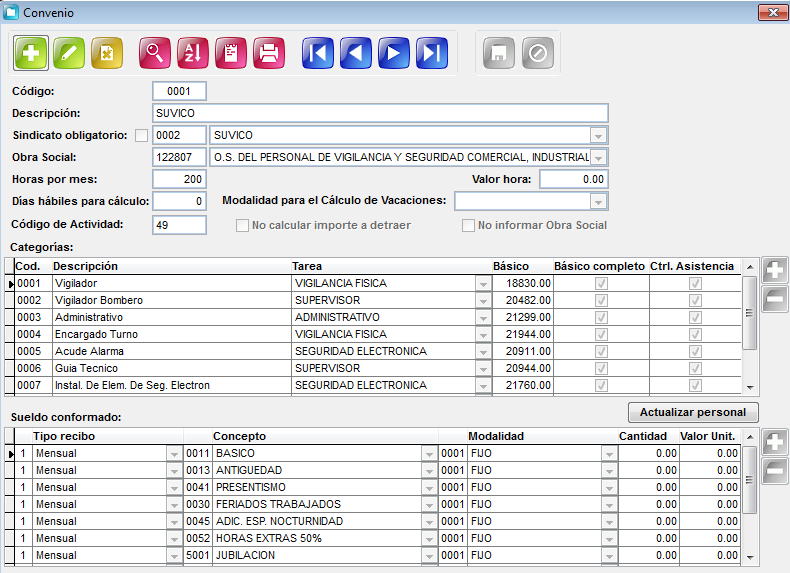This screenshot has width=790, height=573.
Task: Click the Básico column header
Action: [x=511, y=266]
